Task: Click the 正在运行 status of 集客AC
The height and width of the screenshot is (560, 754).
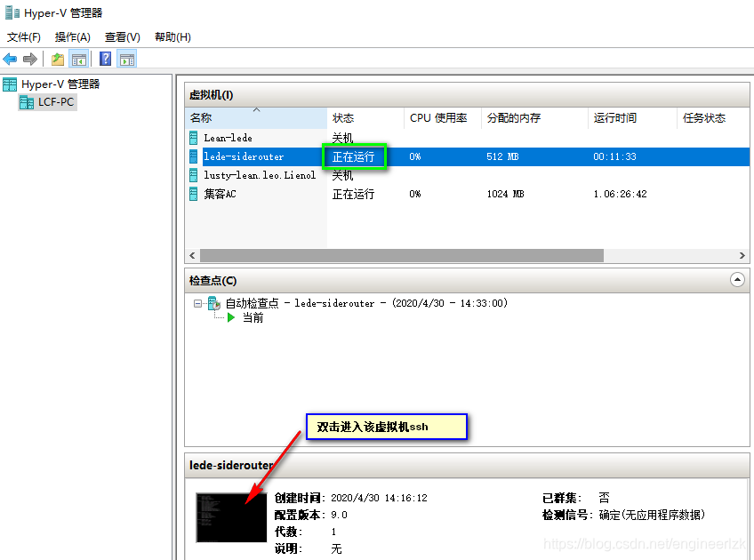Action: (x=354, y=194)
